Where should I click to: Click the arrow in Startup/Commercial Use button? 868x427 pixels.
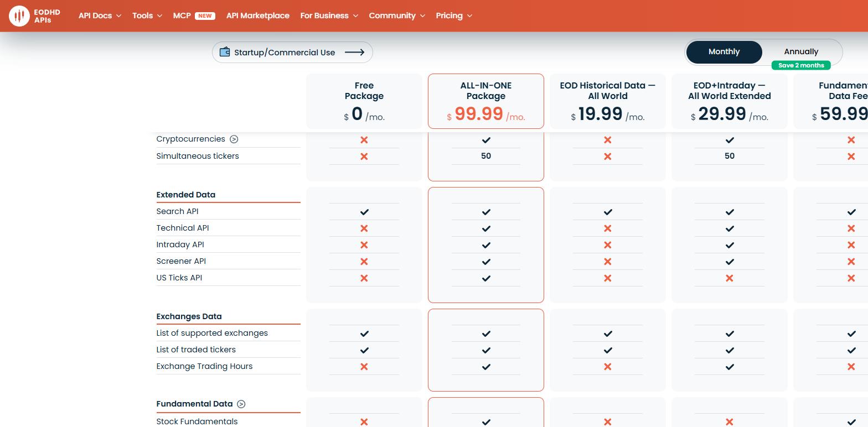[354, 52]
